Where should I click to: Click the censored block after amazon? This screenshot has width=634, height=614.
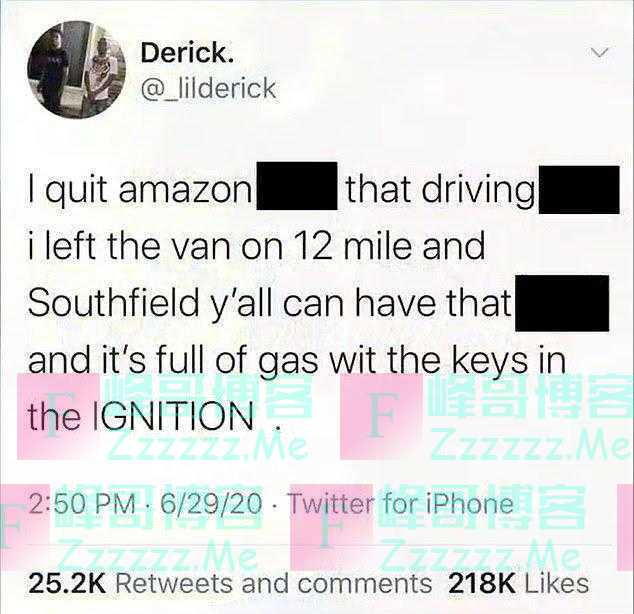tap(297, 186)
